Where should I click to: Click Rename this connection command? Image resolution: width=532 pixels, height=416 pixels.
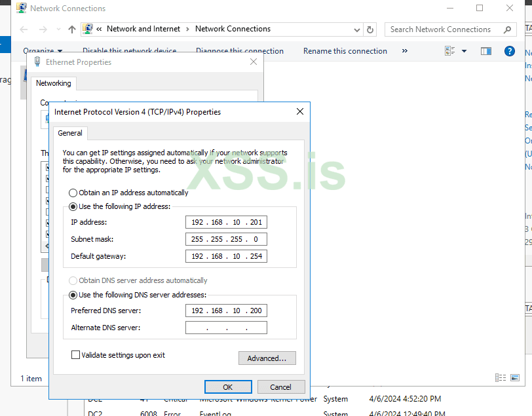(x=345, y=51)
